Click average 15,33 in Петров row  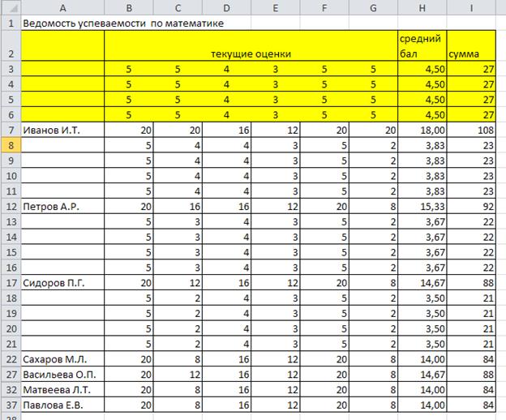[x=422, y=207]
